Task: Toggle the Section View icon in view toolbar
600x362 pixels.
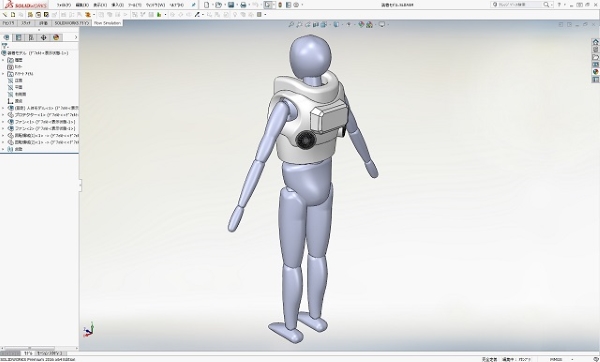Action: coord(316,24)
